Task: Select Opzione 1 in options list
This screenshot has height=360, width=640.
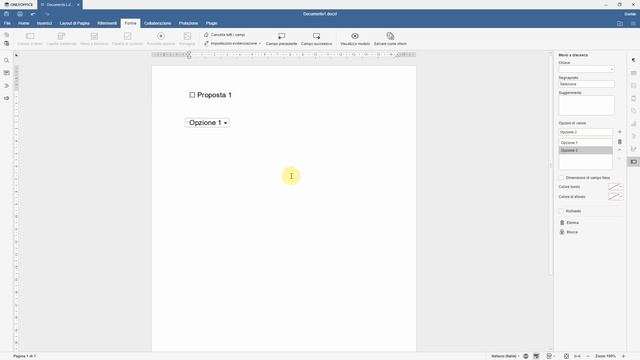Action: (x=585, y=143)
